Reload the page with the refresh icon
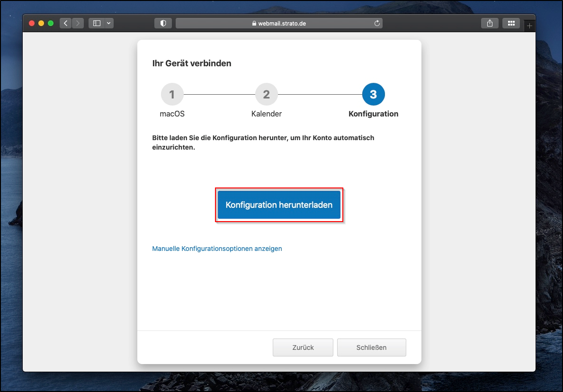This screenshot has height=392, width=563. click(x=377, y=23)
